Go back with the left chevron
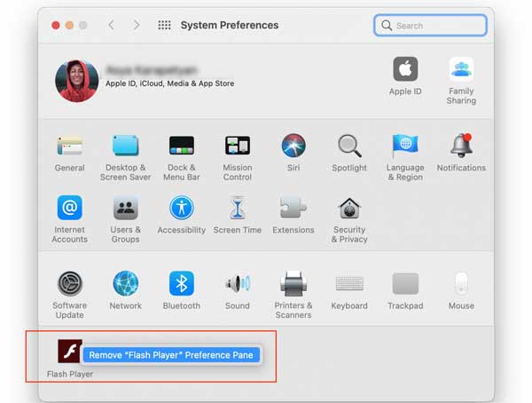This screenshot has width=532, height=403. (112, 25)
